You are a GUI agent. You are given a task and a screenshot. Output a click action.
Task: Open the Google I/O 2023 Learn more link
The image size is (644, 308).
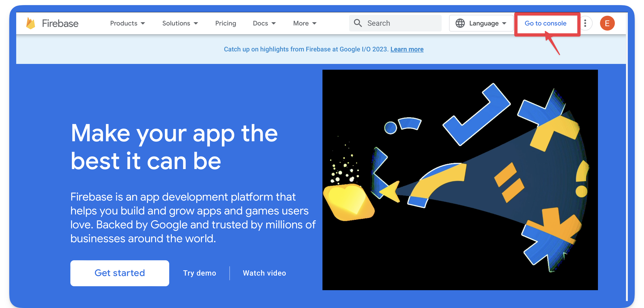(407, 49)
